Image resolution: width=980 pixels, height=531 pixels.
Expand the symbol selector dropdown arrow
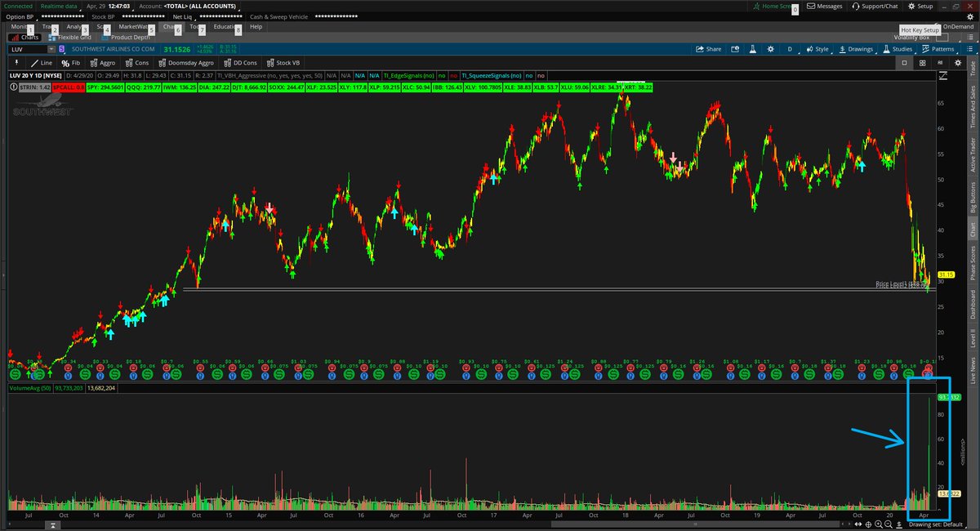(51, 49)
